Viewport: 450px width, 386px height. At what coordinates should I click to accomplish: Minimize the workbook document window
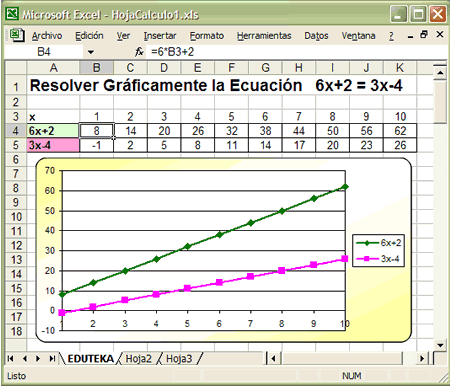pyautogui.click(x=410, y=36)
